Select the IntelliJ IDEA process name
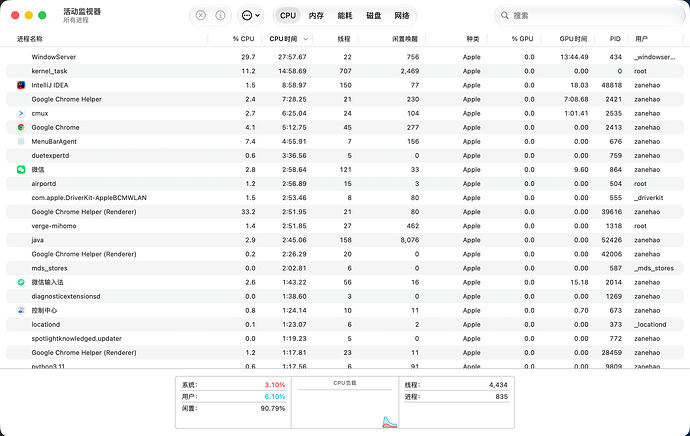The image size is (690, 436). [50, 85]
